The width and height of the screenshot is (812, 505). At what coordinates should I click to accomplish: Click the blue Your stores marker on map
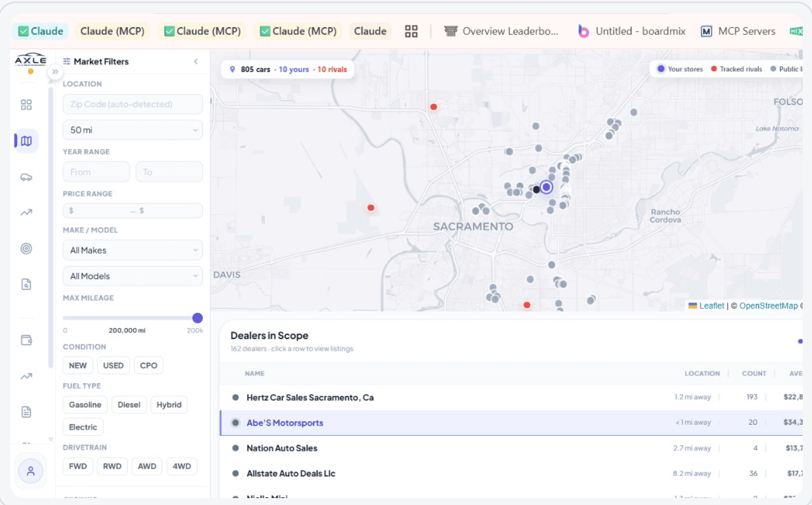tap(546, 187)
